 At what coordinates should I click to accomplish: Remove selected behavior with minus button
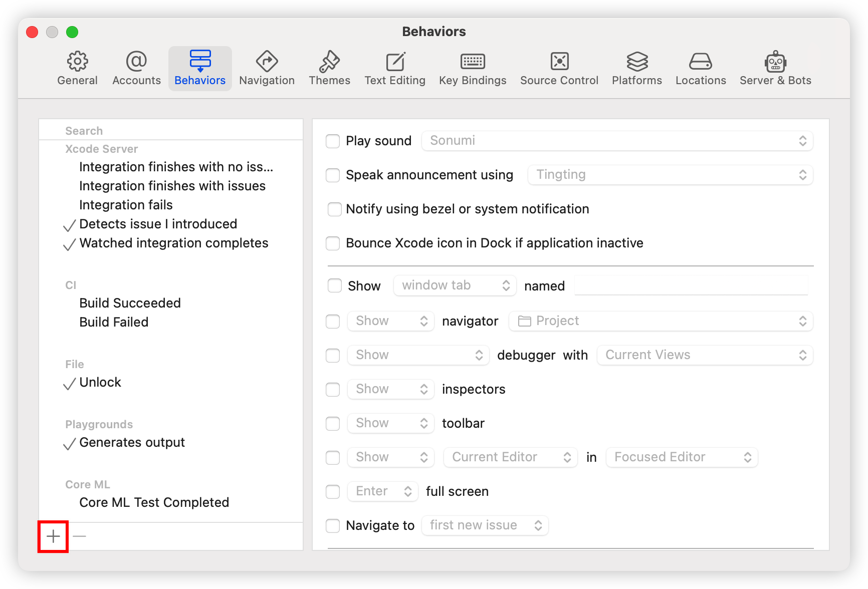point(79,535)
